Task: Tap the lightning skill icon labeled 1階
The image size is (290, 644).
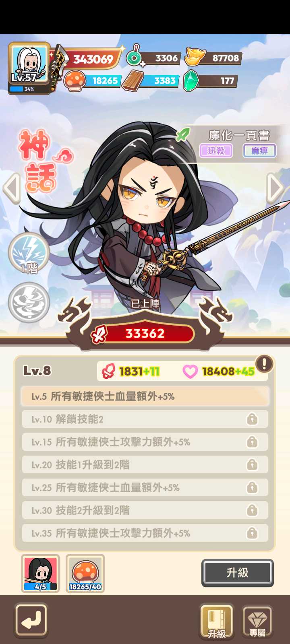Action: (x=29, y=254)
